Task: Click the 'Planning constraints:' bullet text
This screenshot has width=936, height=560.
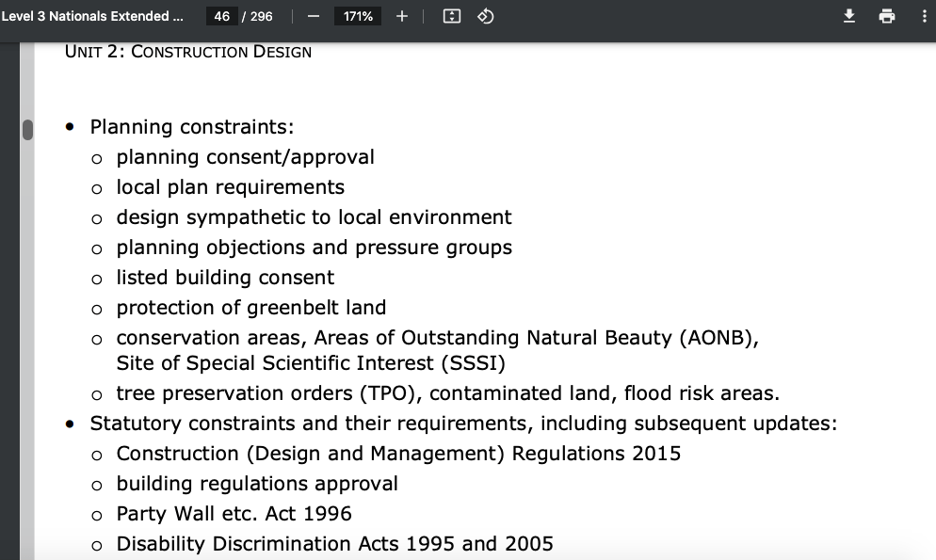Action: (191, 127)
